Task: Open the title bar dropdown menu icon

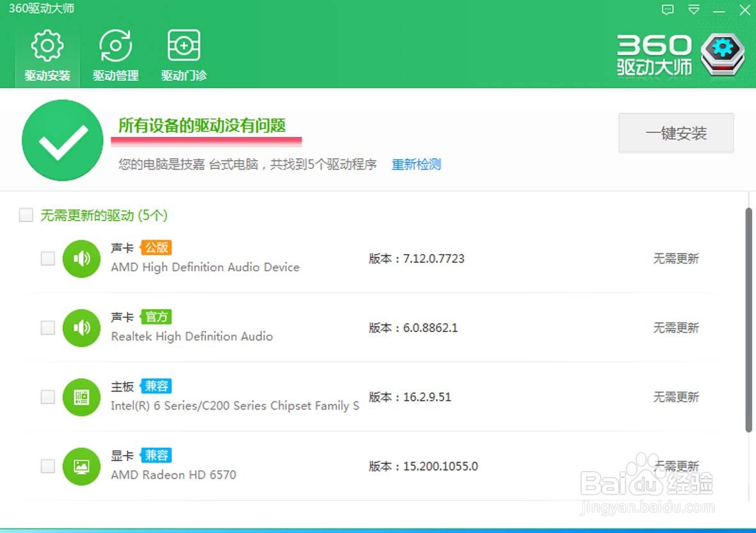Action: pyautogui.click(x=694, y=10)
